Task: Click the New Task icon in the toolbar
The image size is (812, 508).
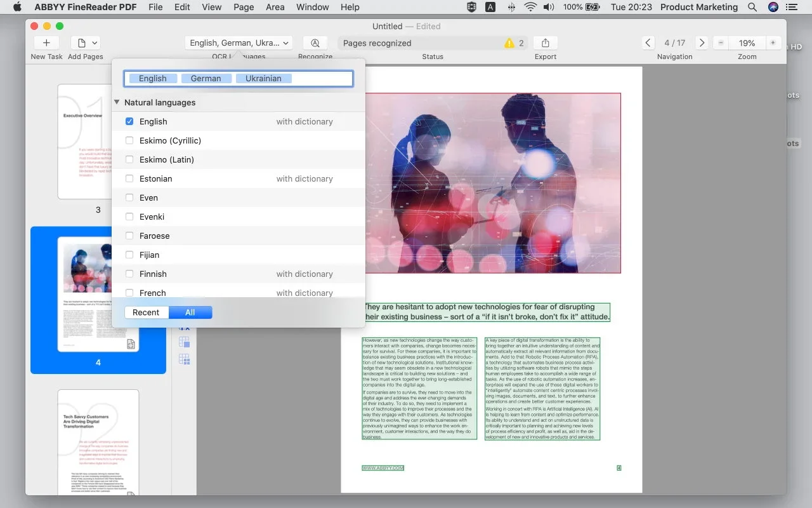Action: click(x=46, y=43)
